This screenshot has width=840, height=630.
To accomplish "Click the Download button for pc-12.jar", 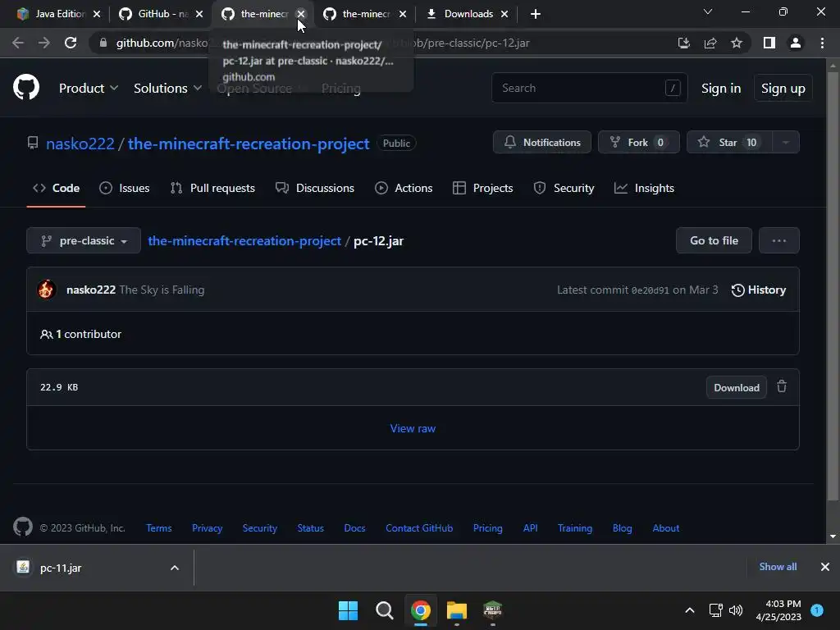I will 736,387.
